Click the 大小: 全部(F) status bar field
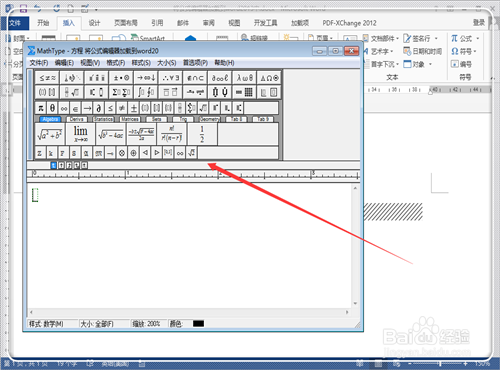Image resolution: width=500 pixels, height=370 pixels. (x=104, y=324)
